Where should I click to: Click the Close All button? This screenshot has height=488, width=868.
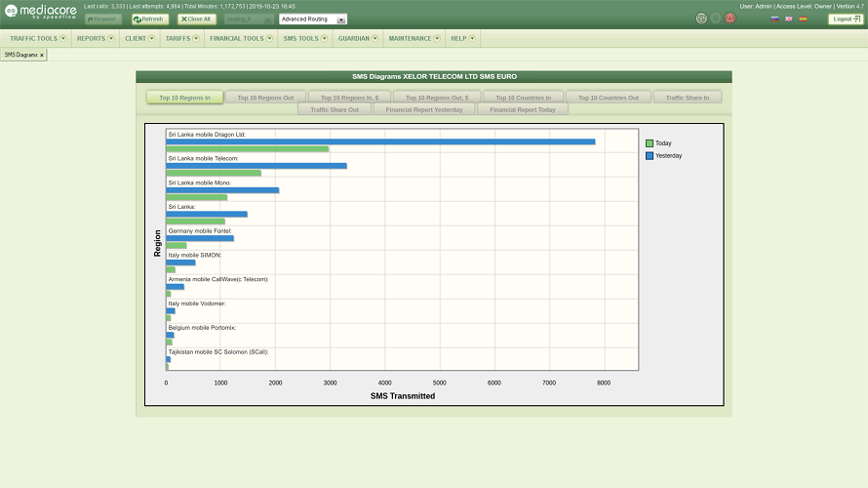click(x=195, y=19)
